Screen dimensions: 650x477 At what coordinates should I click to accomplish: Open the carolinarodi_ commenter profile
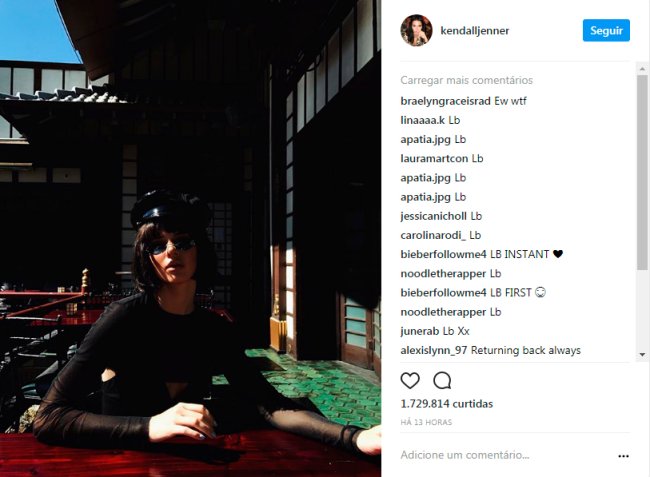433,235
